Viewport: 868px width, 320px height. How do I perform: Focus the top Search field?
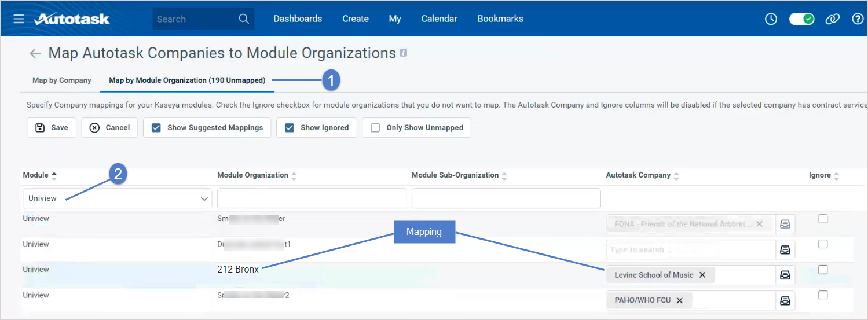pos(195,19)
